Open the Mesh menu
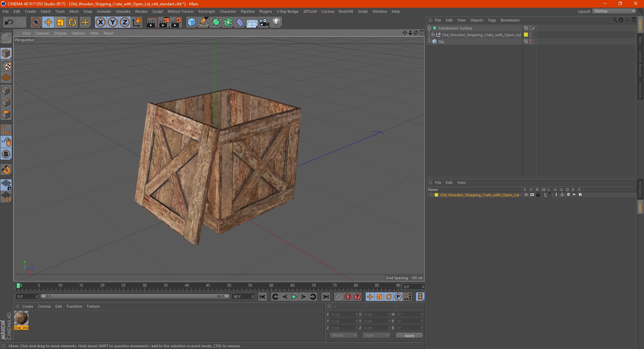The height and width of the screenshot is (349, 644). 74,11
